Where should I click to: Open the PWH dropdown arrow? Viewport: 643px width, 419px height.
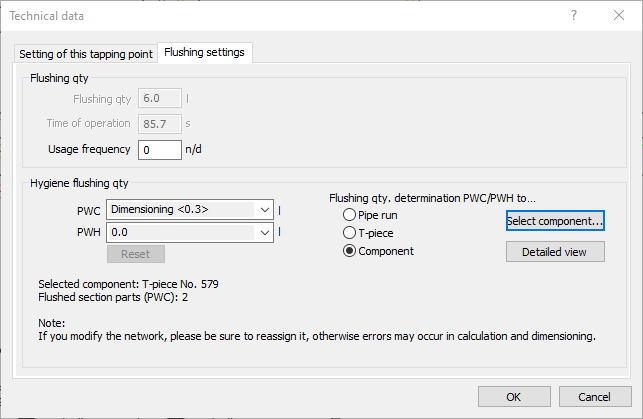pos(264,233)
